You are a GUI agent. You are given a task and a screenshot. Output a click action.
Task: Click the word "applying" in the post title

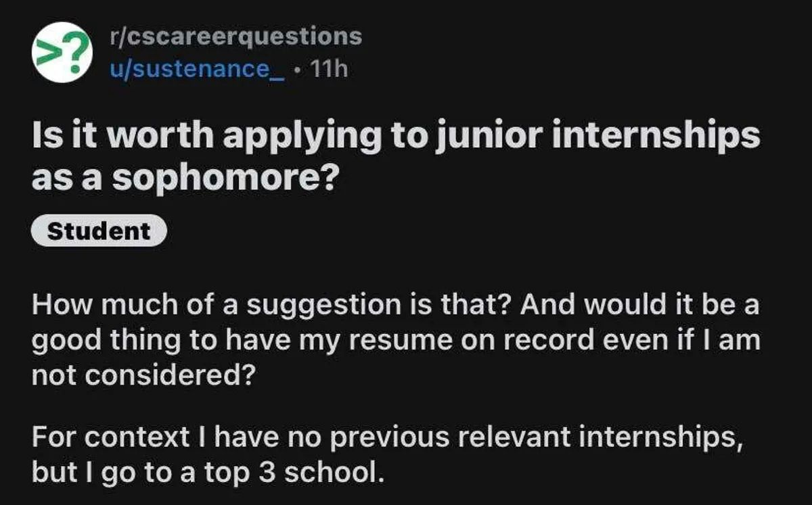307,139
